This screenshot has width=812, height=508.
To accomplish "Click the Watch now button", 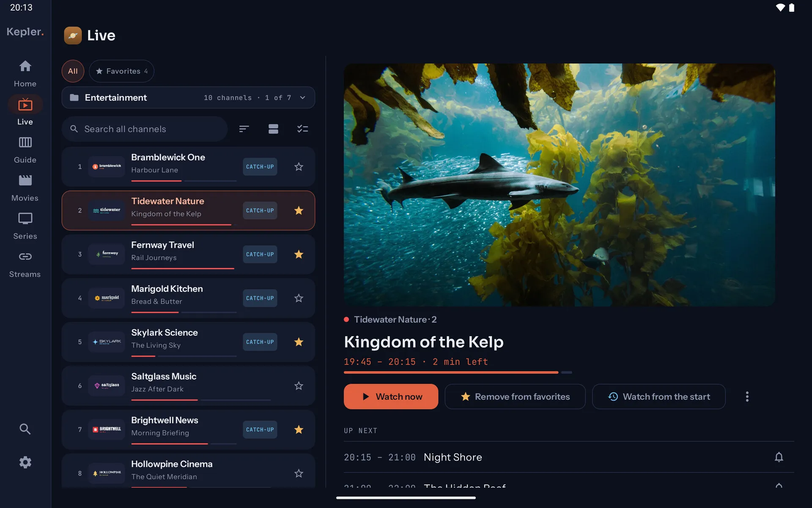I will [391, 397].
